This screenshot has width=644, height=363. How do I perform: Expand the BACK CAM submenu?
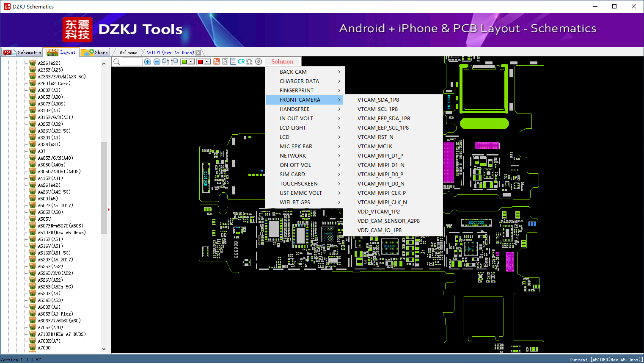tap(305, 72)
